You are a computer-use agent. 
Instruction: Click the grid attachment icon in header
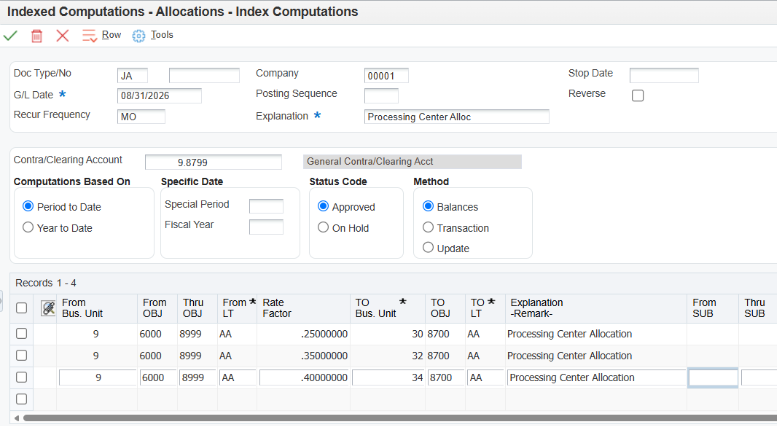(x=48, y=308)
